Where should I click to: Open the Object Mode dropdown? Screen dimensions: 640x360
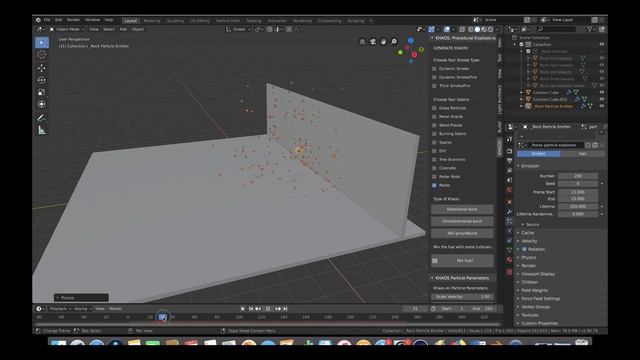67,29
